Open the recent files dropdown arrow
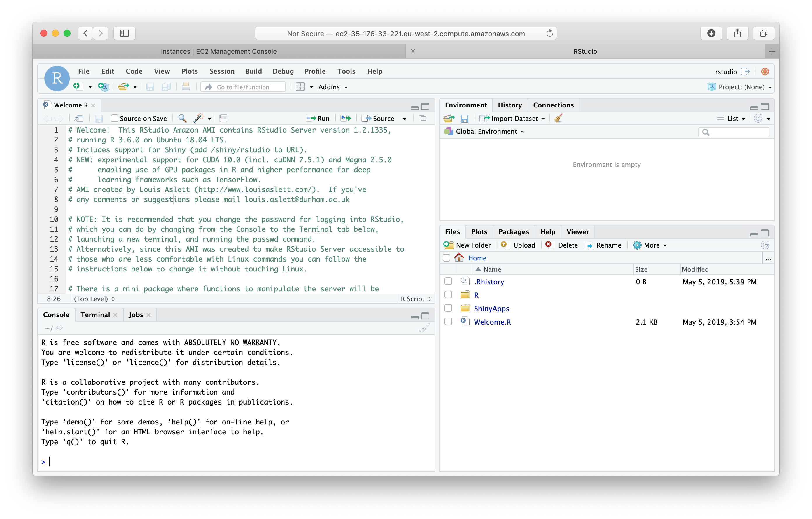 click(x=135, y=87)
